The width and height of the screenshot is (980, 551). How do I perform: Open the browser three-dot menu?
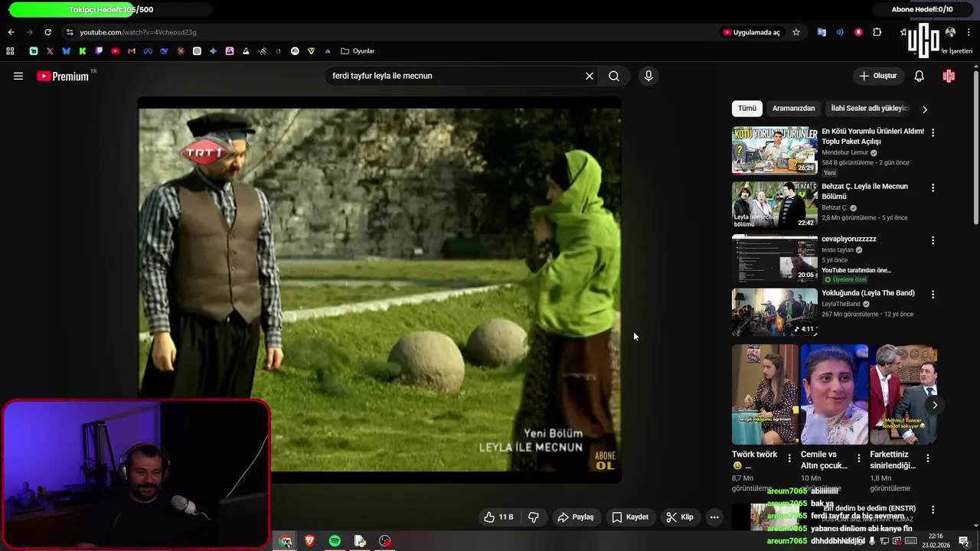(x=969, y=32)
